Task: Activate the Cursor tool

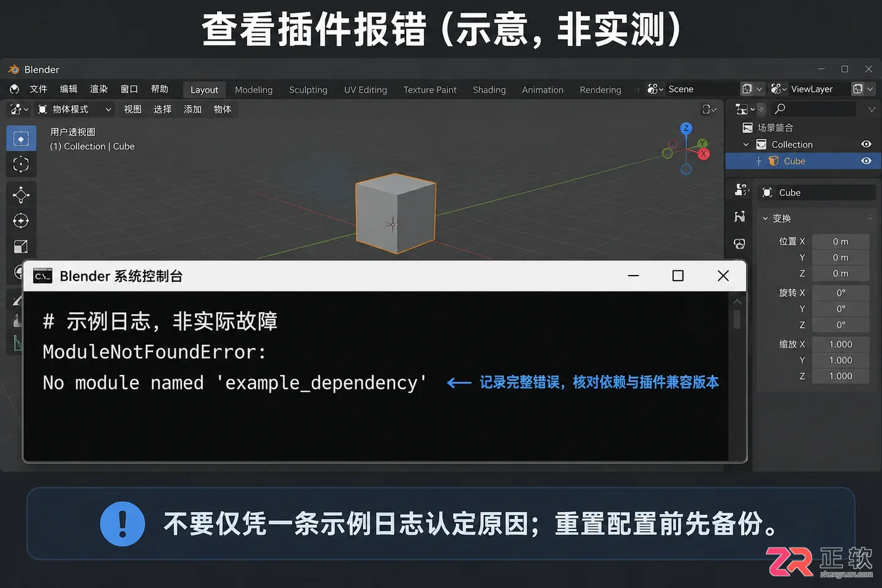Action: (21, 165)
